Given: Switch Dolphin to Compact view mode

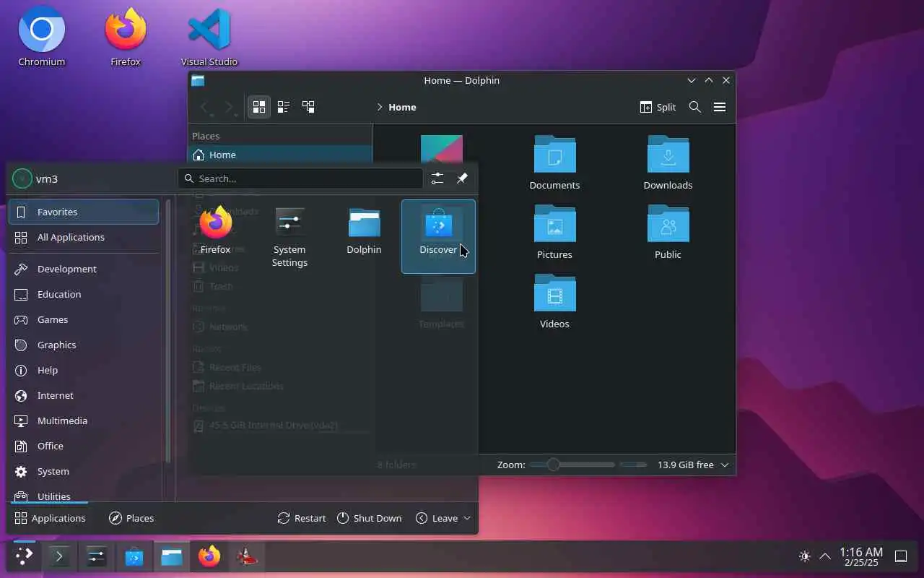Looking at the screenshot, I should click(x=284, y=107).
